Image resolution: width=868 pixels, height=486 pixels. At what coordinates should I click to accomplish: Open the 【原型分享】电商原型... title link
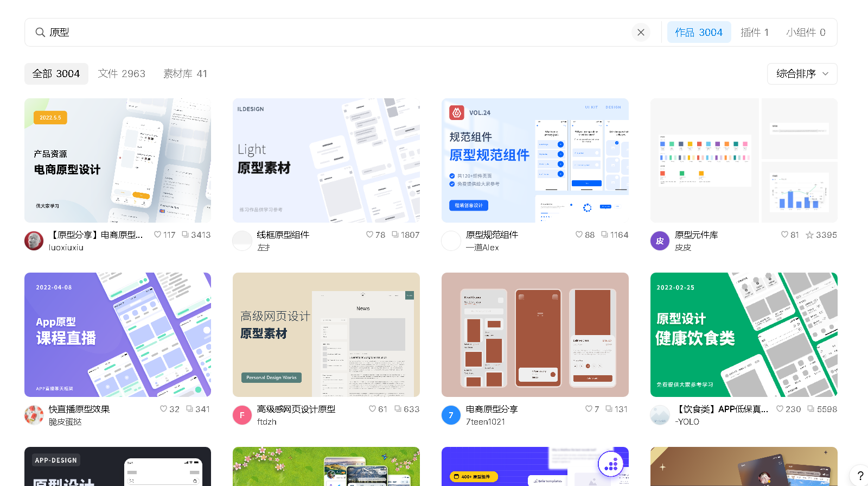(x=96, y=235)
